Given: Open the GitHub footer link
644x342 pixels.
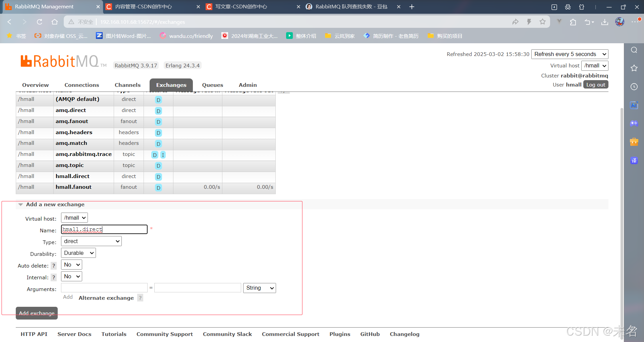Looking at the screenshot, I should coord(370,334).
